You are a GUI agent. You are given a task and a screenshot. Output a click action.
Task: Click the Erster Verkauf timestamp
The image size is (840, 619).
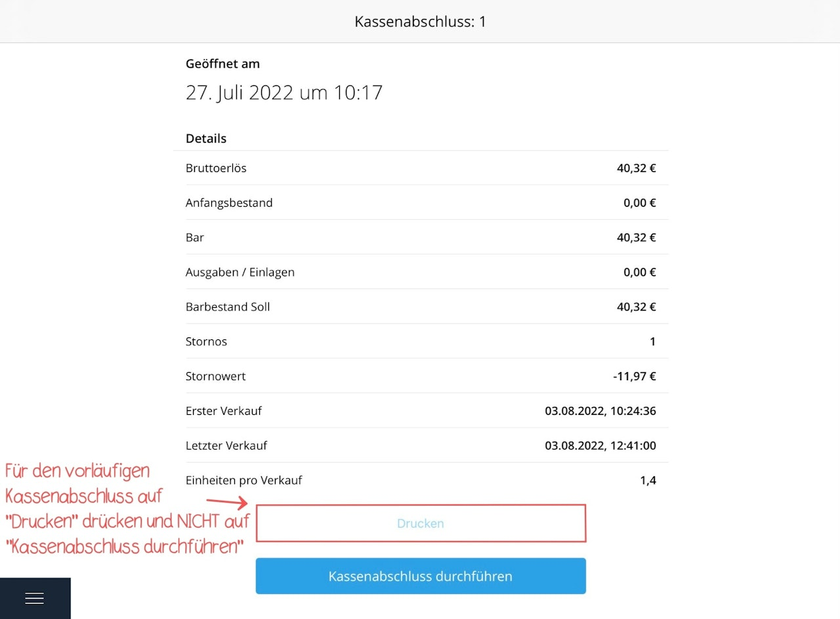[600, 411]
